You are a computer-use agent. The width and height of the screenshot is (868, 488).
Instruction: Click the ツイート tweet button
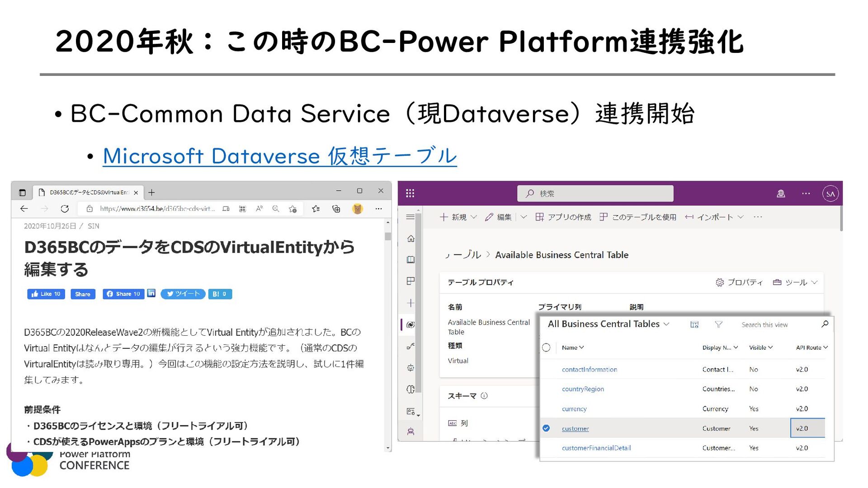click(x=183, y=294)
